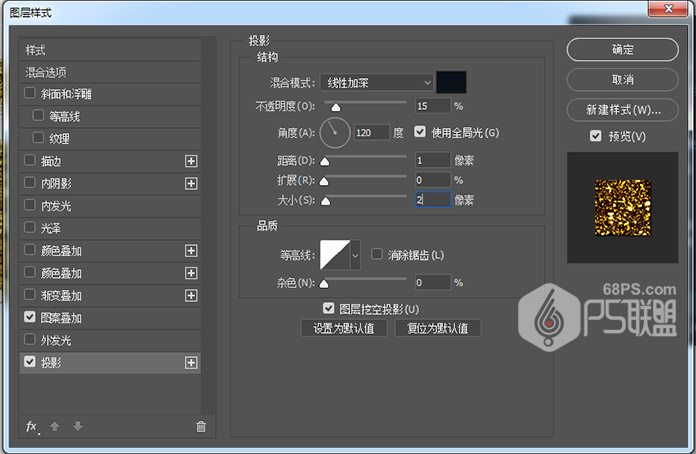Open the shadow color swatch
The width and height of the screenshot is (696, 454).
click(451, 82)
